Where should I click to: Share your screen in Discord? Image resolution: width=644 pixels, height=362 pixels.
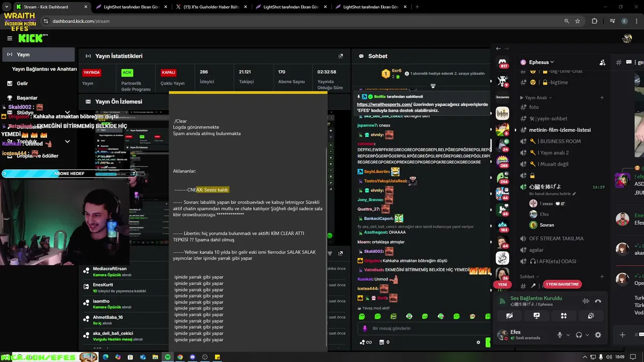click(536, 316)
